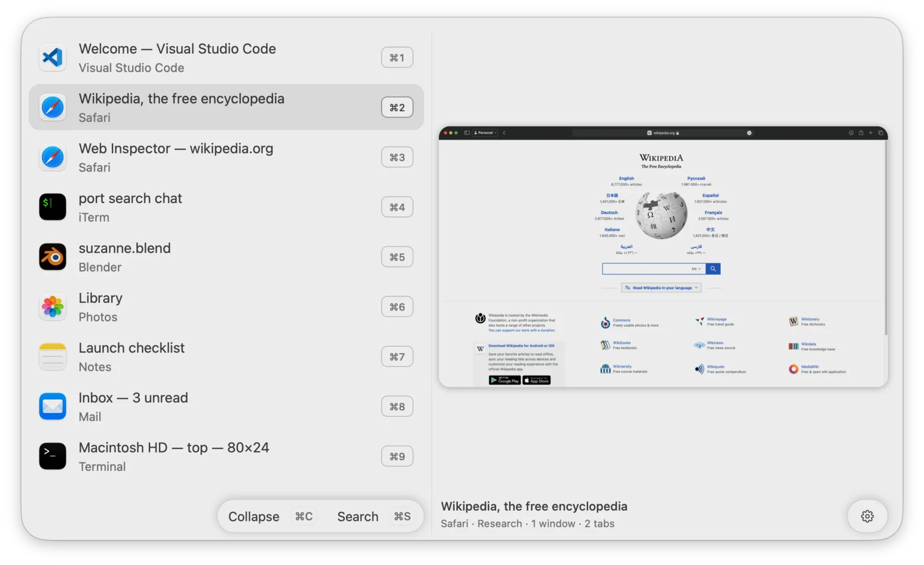Click the Photos app icon
Viewport: 924px width, 565px height.
53,306
